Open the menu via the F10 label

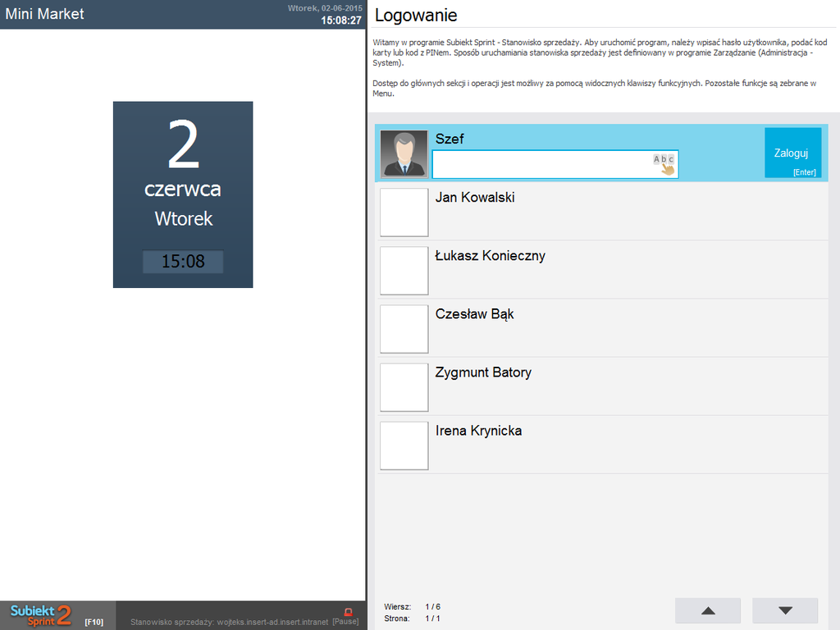click(94, 622)
